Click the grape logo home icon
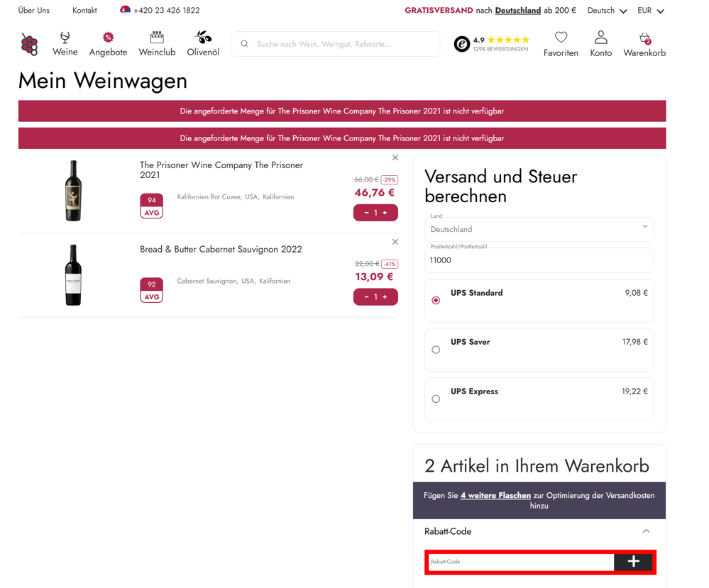 click(29, 44)
